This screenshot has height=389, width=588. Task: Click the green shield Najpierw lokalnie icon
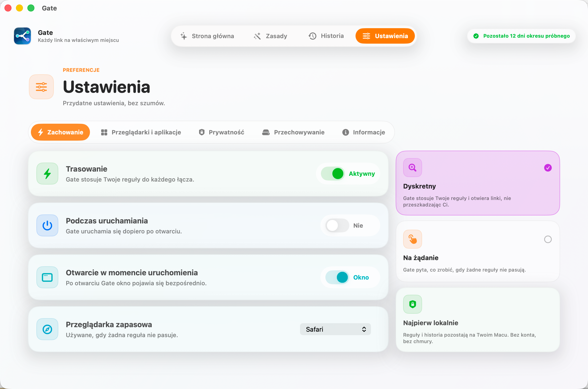(413, 304)
